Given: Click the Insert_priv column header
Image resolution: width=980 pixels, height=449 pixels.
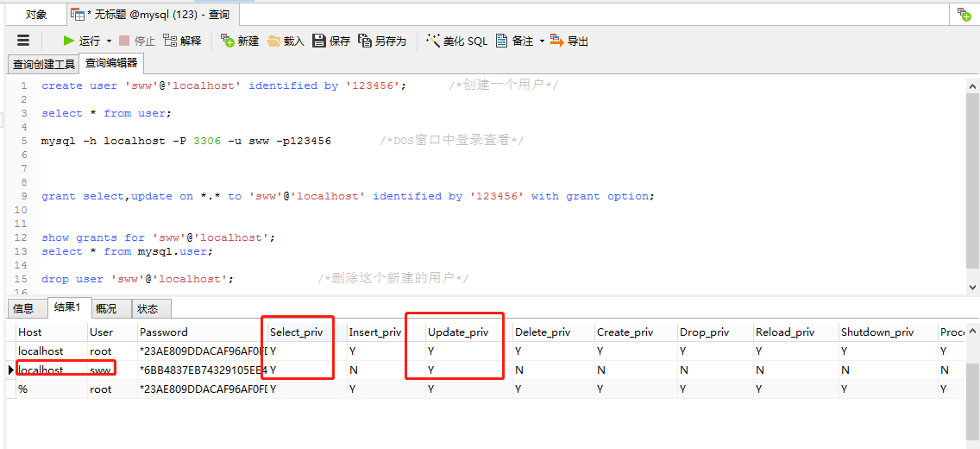Looking at the screenshot, I should (x=386, y=332).
